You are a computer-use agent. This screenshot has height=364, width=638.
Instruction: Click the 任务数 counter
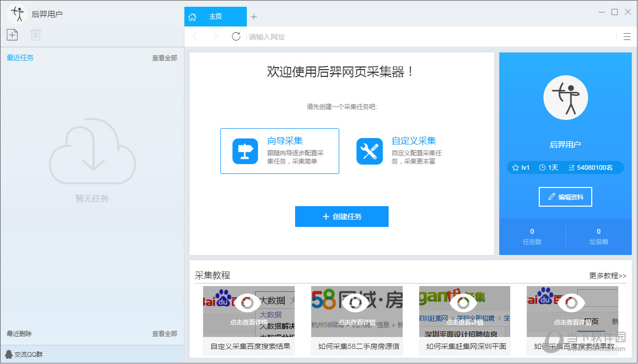532,237
